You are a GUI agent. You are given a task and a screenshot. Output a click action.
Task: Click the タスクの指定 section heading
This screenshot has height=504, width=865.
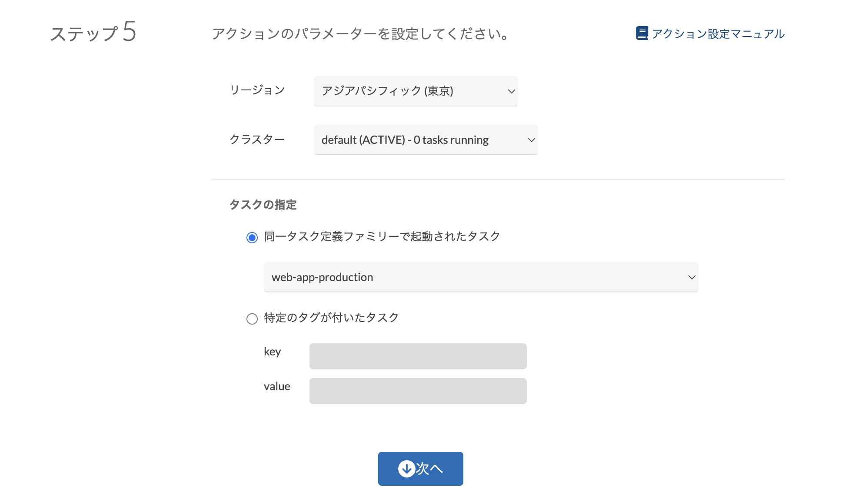(263, 205)
